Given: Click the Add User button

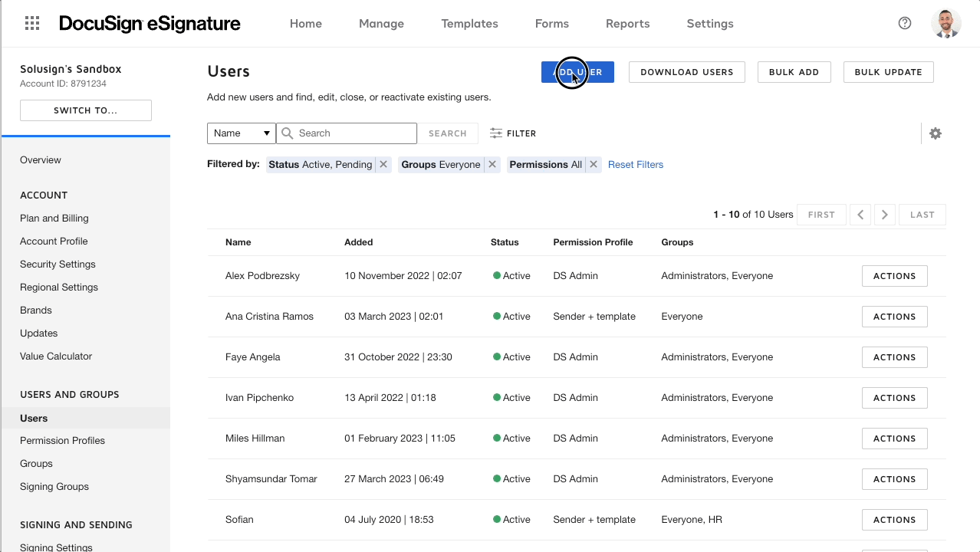Looking at the screenshot, I should [x=577, y=72].
